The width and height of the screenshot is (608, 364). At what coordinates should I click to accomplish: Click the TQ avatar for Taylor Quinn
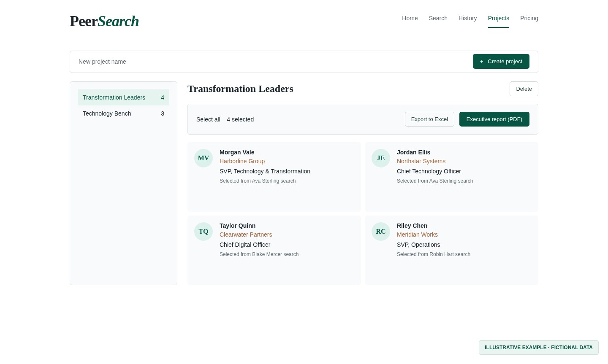pyautogui.click(x=204, y=232)
